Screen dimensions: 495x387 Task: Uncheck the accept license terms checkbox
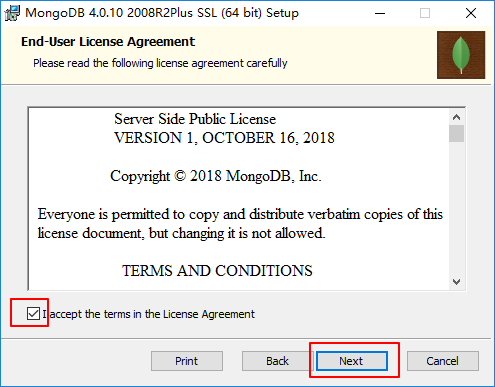click(x=33, y=314)
